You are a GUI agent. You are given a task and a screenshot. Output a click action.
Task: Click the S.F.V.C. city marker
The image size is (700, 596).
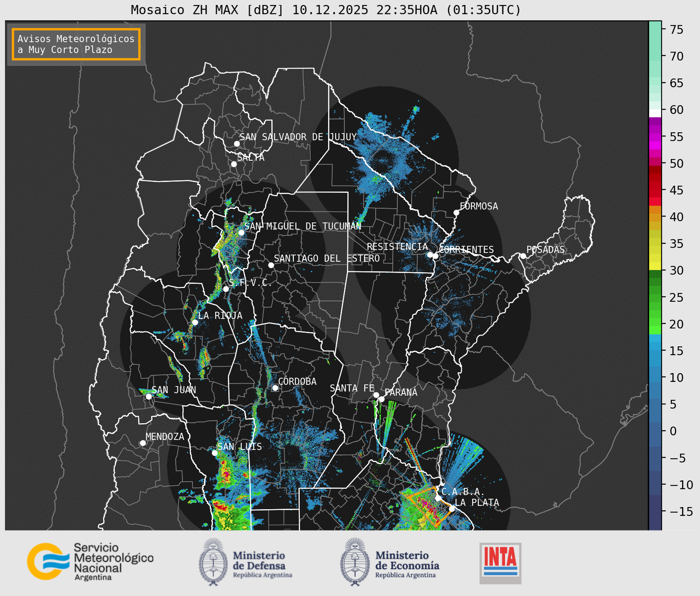click(x=226, y=289)
